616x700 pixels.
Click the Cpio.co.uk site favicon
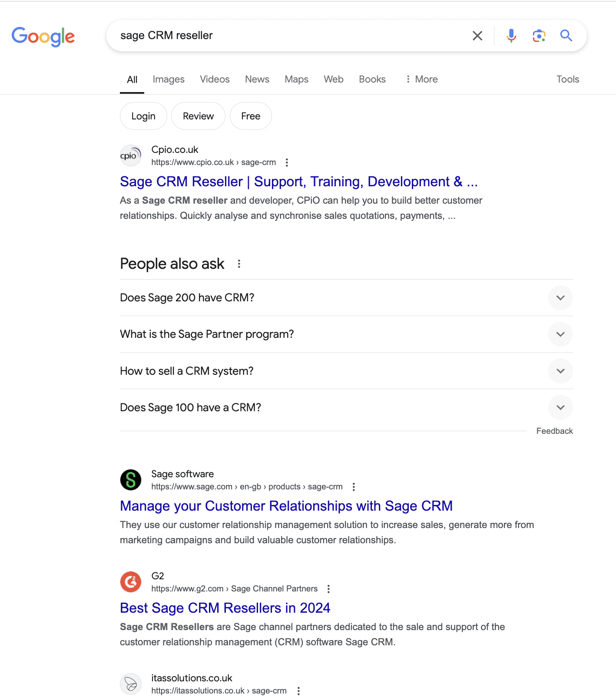[x=130, y=155]
